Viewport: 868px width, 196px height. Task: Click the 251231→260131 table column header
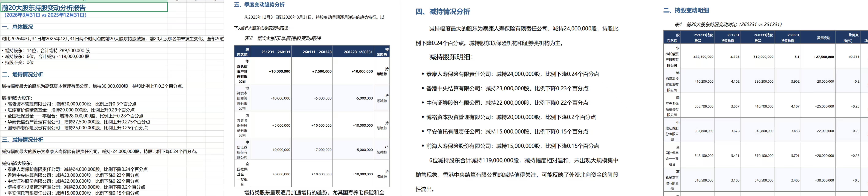(x=276, y=52)
